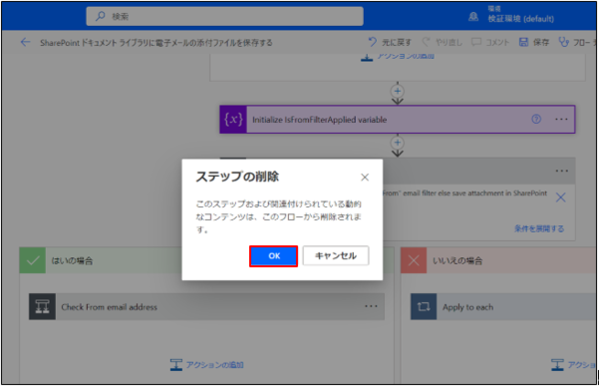The image size is (599, 386).
Task: Click add action link in いいえの場合 branch
Action: [x=573, y=365]
